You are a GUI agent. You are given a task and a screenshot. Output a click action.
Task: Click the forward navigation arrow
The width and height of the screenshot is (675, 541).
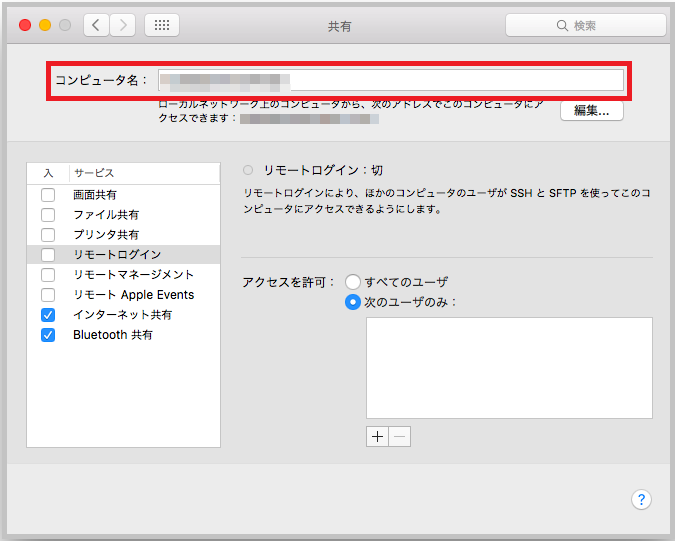pyautogui.click(x=122, y=25)
